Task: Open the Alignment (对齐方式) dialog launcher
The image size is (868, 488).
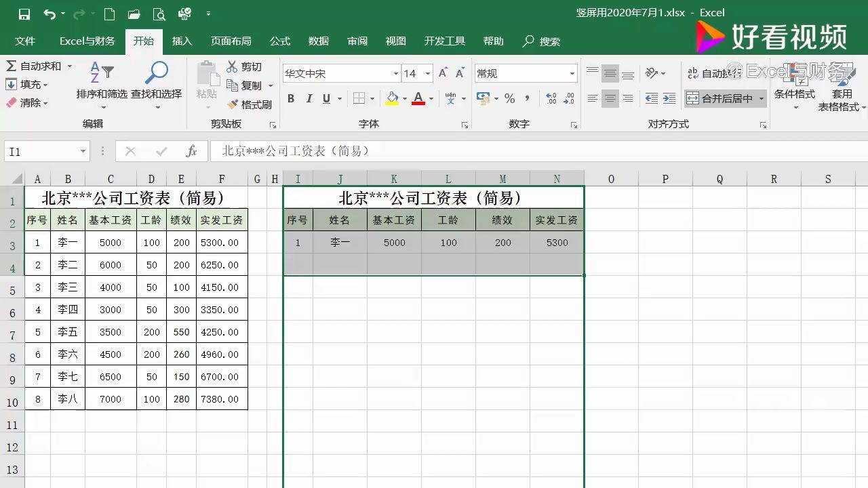Action: click(x=763, y=125)
